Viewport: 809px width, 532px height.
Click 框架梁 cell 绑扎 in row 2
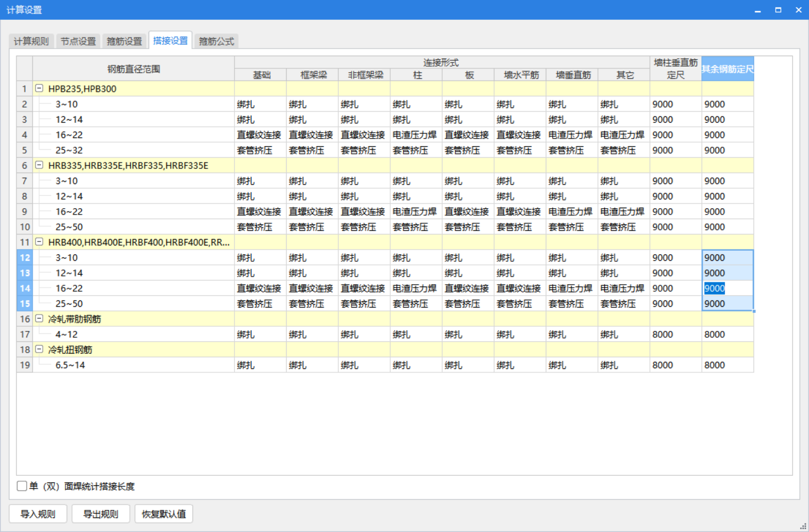pos(312,104)
